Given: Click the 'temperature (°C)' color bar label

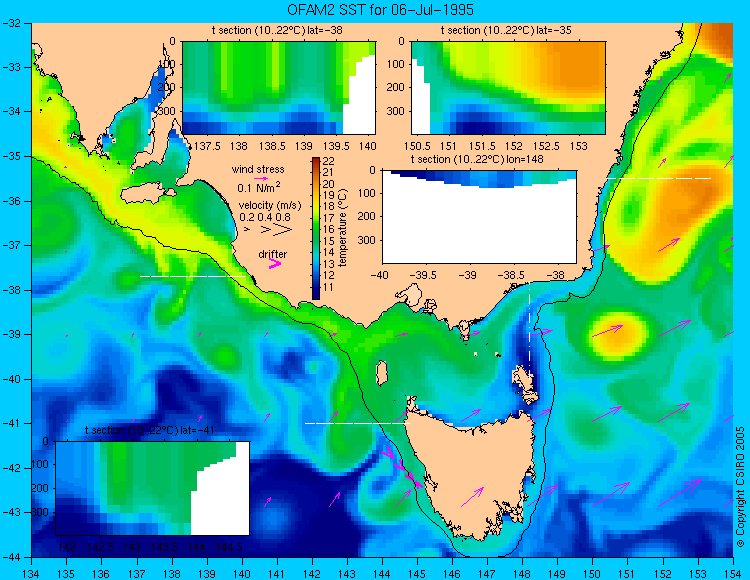Looking at the screenshot, I should click(343, 228).
